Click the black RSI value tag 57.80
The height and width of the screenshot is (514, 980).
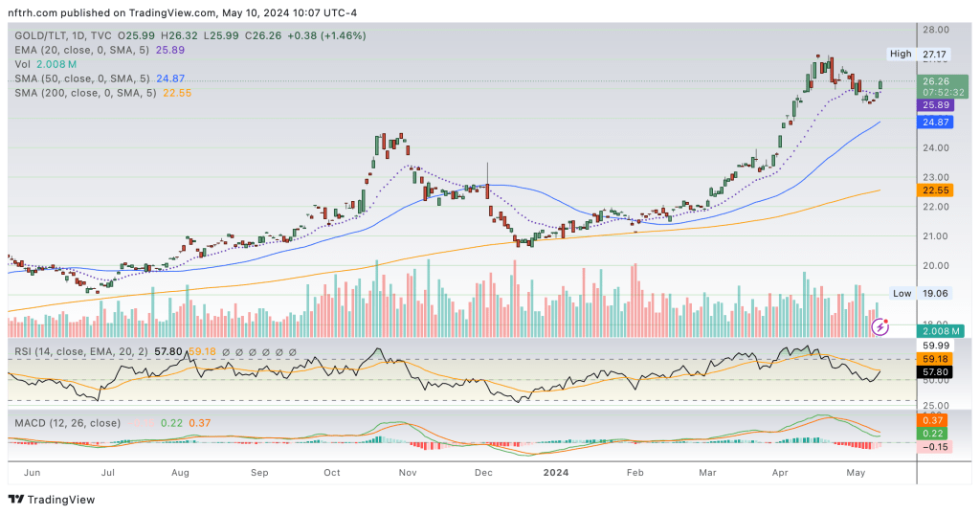pyautogui.click(x=933, y=370)
